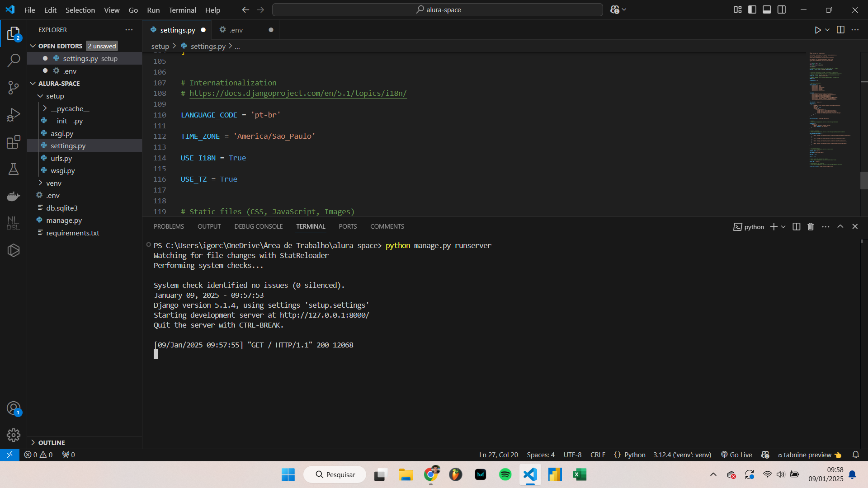Viewport: 868px width, 488px height.
Task: Open the Accounts menu icon
Action: tap(14, 408)
